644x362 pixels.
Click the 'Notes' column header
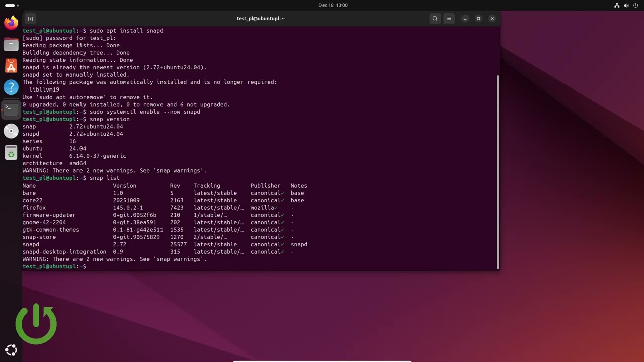(x=299, y=186)
